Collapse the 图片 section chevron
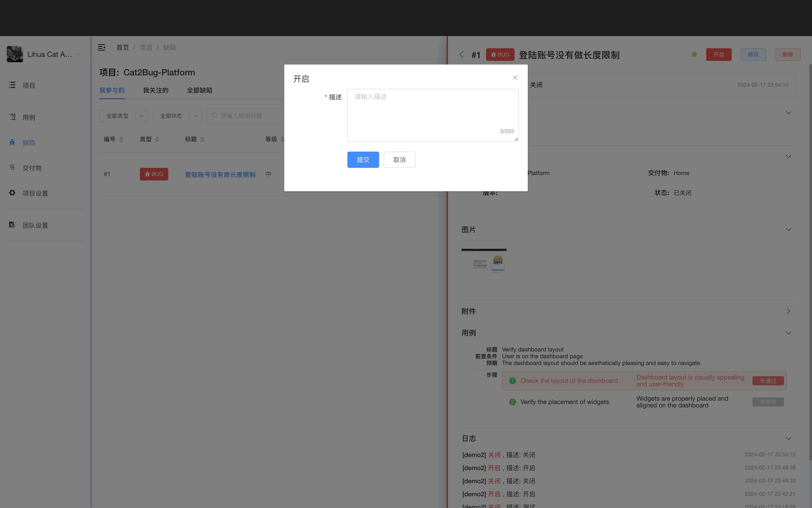The image size is (812, 508). tap(789, 229)
